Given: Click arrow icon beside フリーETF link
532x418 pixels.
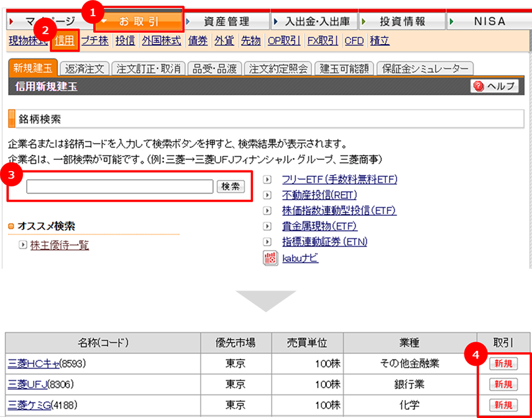Looking at the screenshot, I should tap(267, 179).
